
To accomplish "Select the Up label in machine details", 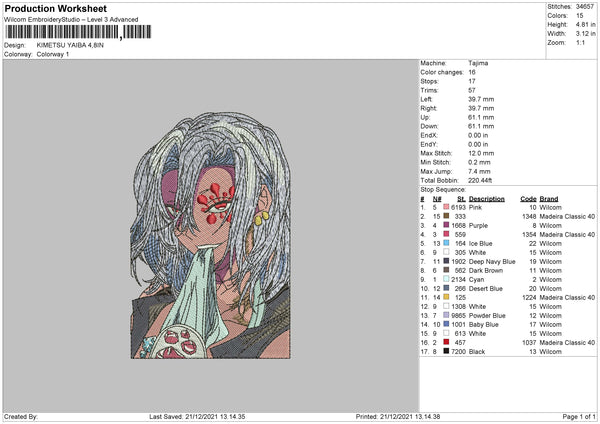I will pyautogui.click(x=425, y=117).
